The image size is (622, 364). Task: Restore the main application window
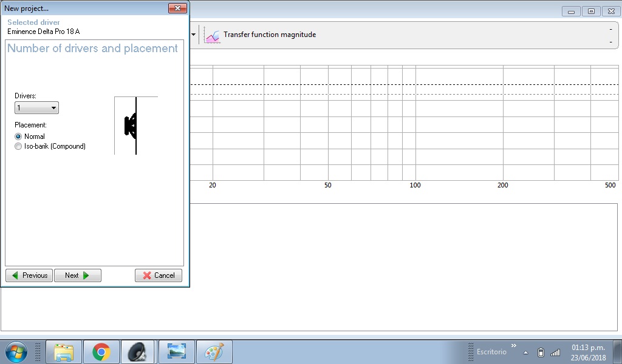click(x=591, y=12)
